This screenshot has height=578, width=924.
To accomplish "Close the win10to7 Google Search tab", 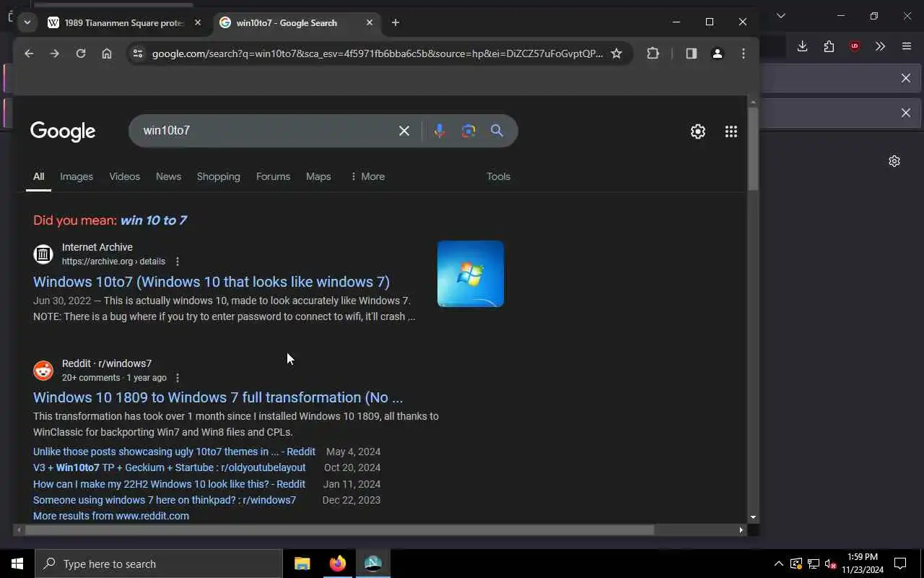I will pyautogui.click(x=370, y=22).
